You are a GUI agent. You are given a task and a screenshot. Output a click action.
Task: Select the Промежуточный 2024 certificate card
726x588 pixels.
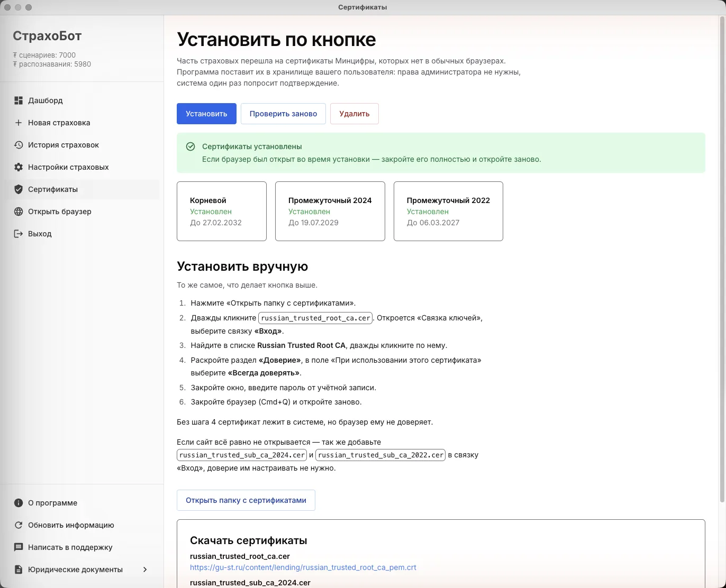pyautogui.click(x=330, y=212)
